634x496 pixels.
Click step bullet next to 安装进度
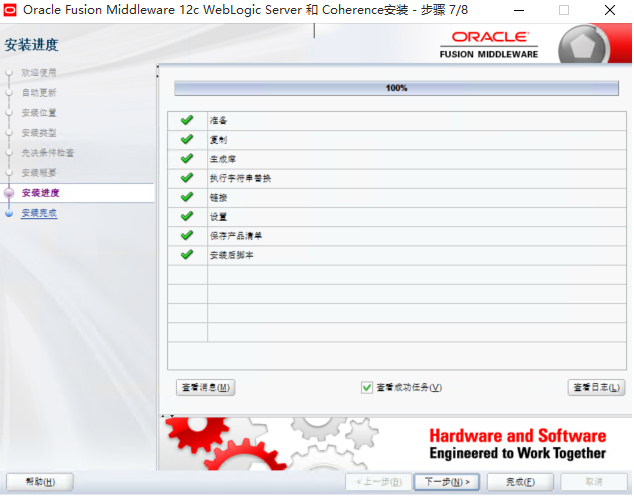[9, 193]
